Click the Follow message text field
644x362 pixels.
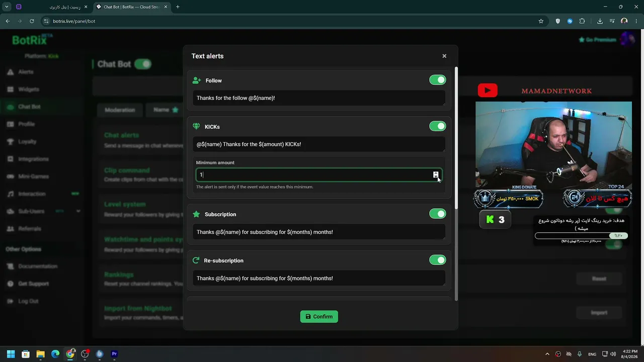point(319,98)
